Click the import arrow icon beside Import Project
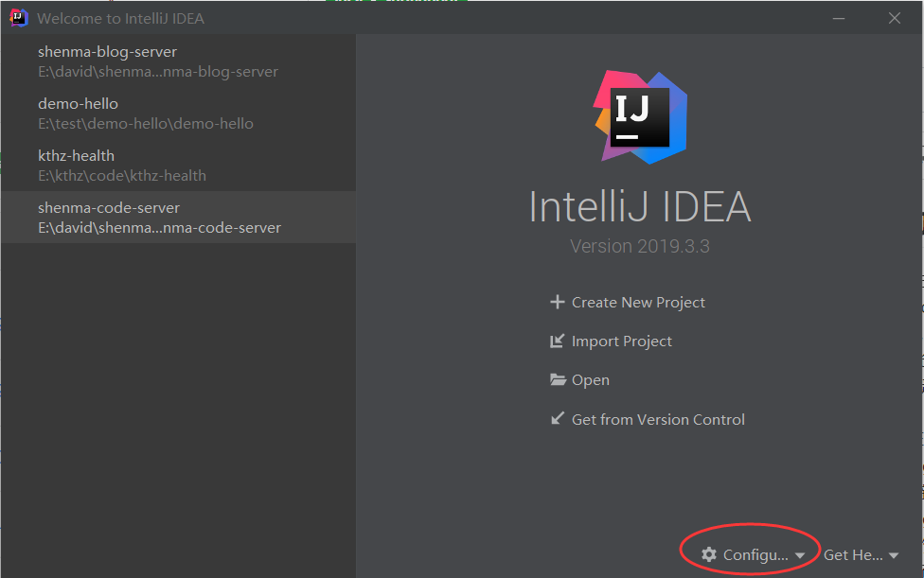The image size is (924, 578). pos(557,341)
